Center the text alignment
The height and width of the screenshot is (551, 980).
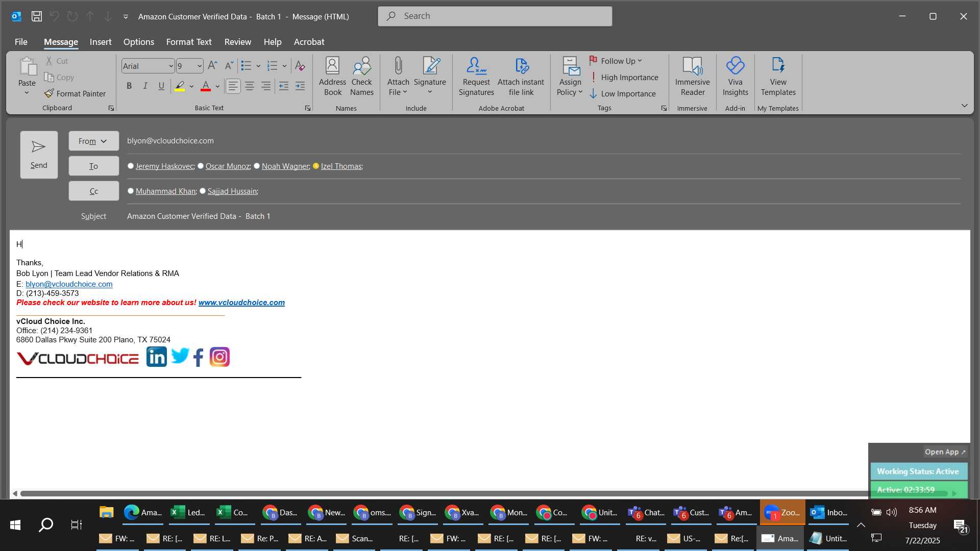(x=250, y=86)
